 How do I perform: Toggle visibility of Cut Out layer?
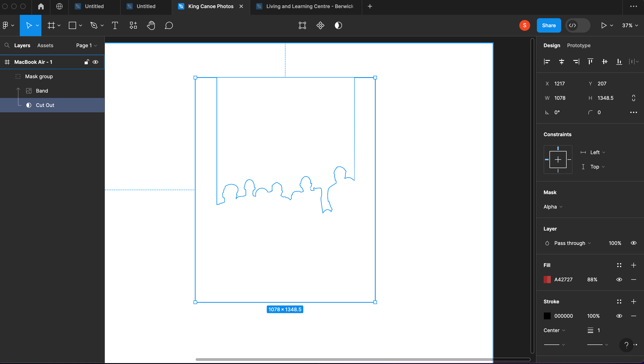[x=96, y=105]
